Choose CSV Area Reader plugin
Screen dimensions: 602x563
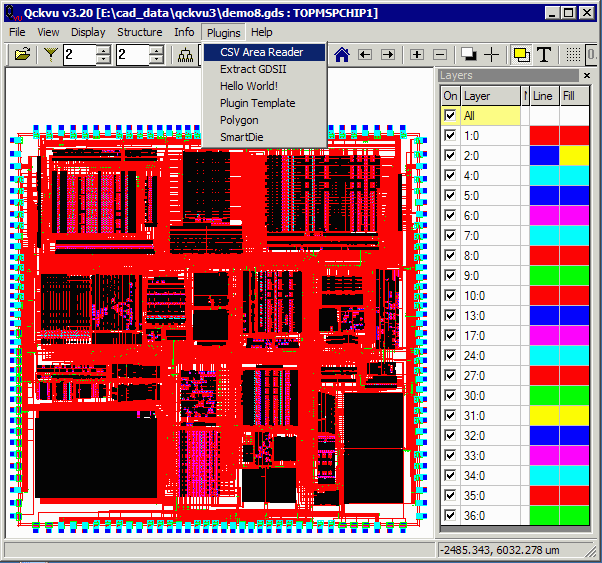[265, 52]
